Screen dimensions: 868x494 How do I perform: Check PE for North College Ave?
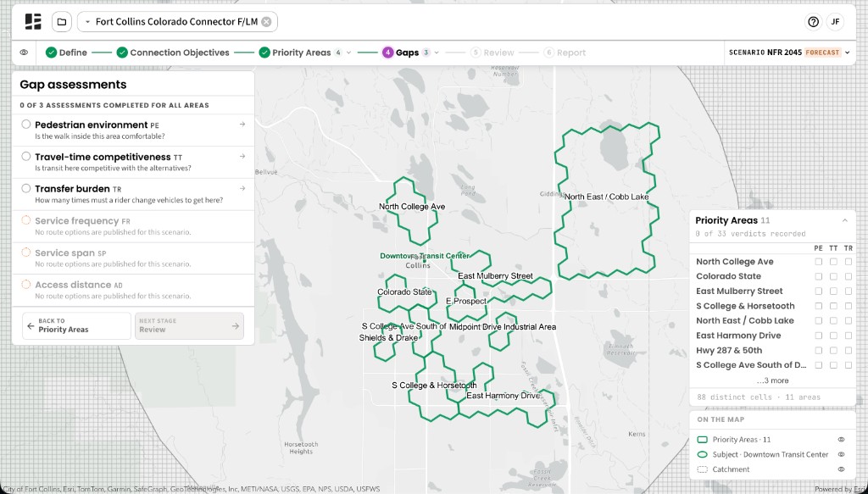(819, 262)
